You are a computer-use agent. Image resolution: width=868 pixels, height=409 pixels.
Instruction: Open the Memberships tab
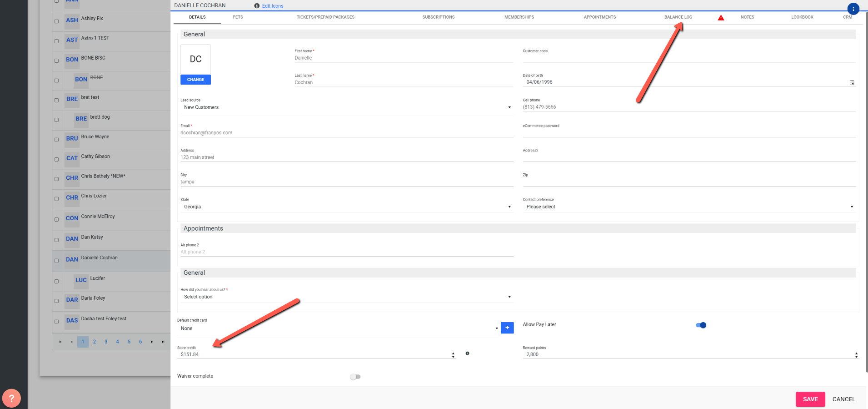click(519, 17)
